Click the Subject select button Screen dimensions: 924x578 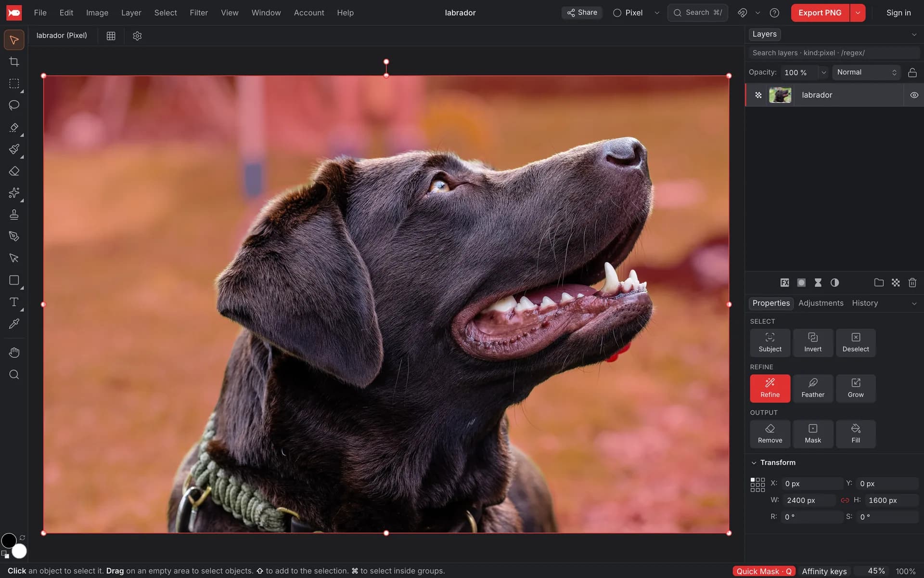770,343
